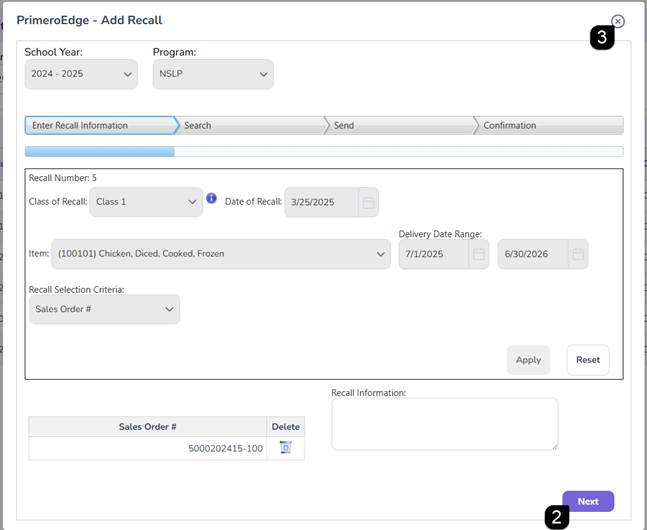Click the Next button
The width and height of the screenshot is (647, 530).
coord(588,502)
